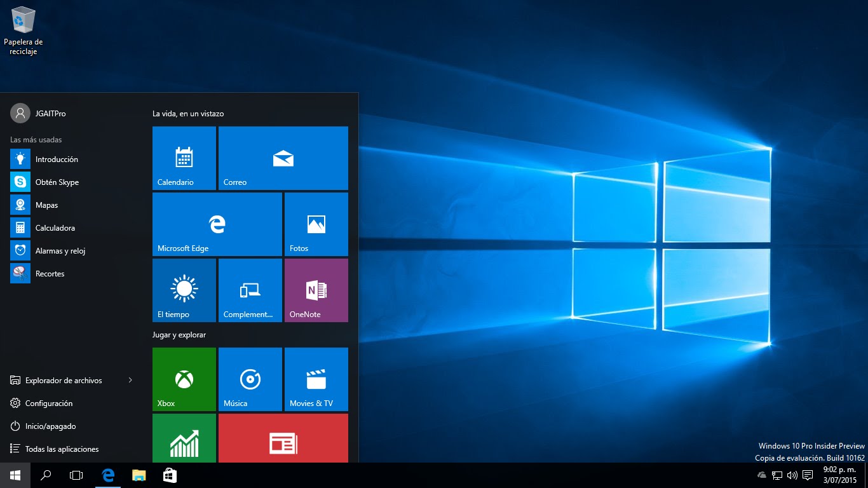Open the Fotos tile
868x488 pixels.
316,224
